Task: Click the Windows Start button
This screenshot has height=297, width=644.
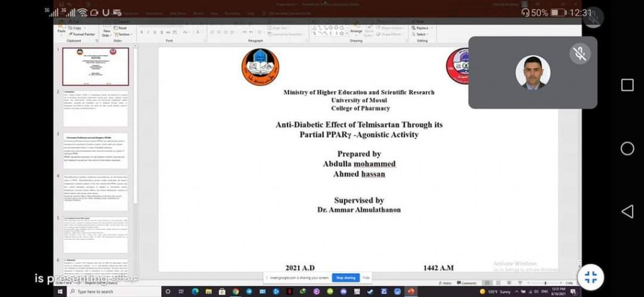Action: pyautogui.click(x=62, y=292)
